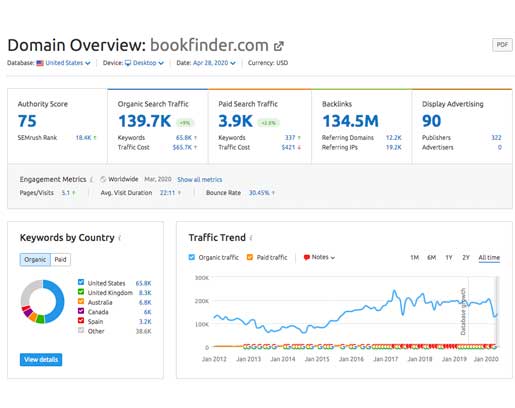The height and width of the screenshot is (408, 515).
Task: Open paid Keywords 337 link
Action: pos(290,138)
